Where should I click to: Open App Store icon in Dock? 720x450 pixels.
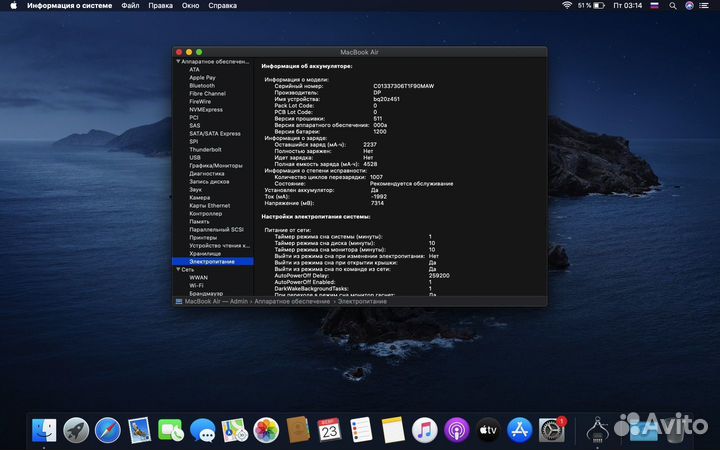520,430
